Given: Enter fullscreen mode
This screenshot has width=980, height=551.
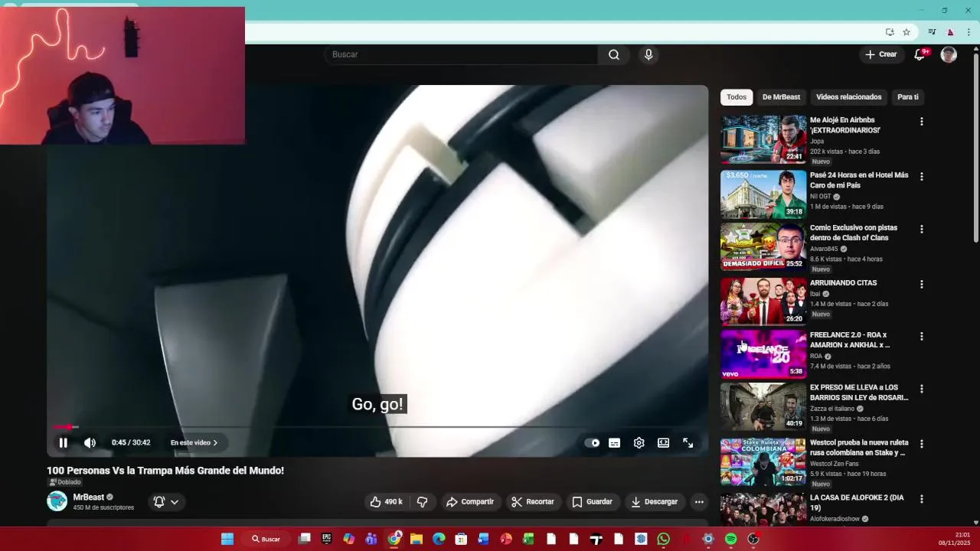Looking at the screenshot, I should click(688, 442).
